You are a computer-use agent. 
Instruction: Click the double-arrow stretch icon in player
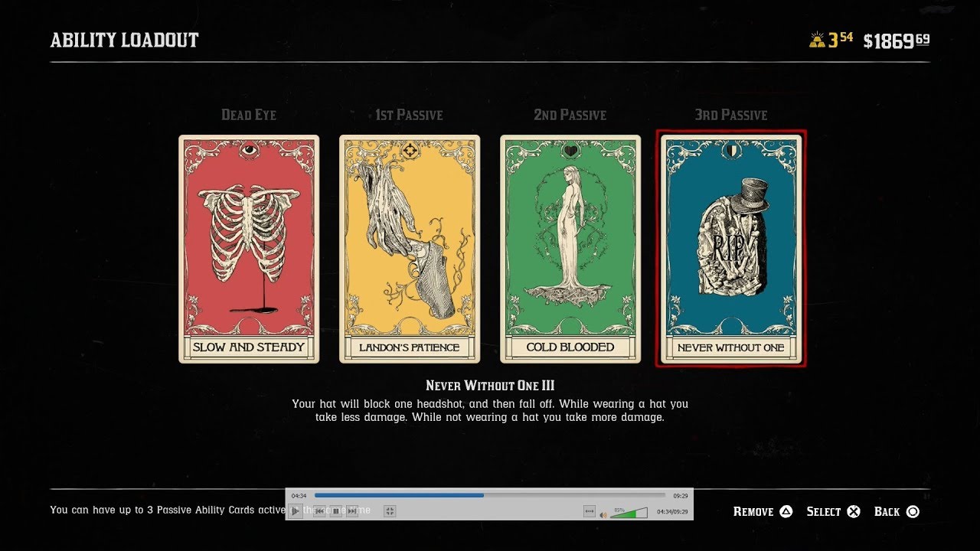click(x=590, y=511)
